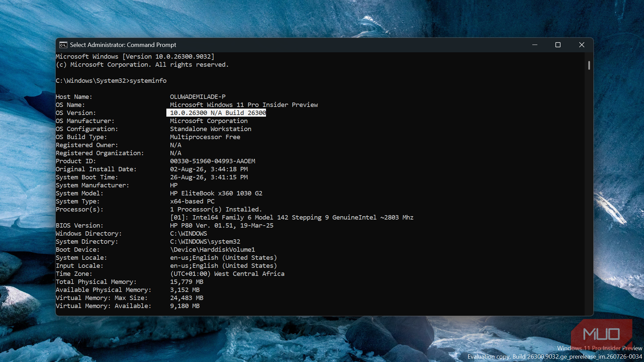644x362 pixels.
Task: Close the Command Prompt window
Action: coord(582,45)
